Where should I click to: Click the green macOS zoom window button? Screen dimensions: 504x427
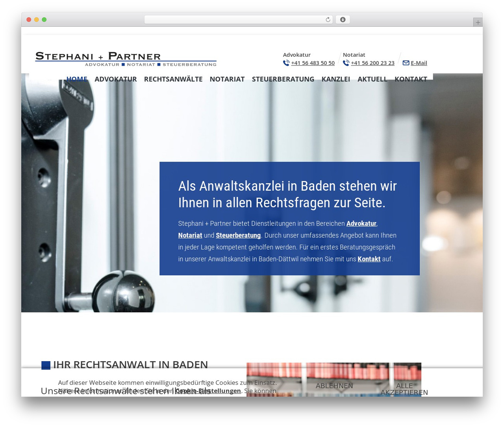coord(44,20)
